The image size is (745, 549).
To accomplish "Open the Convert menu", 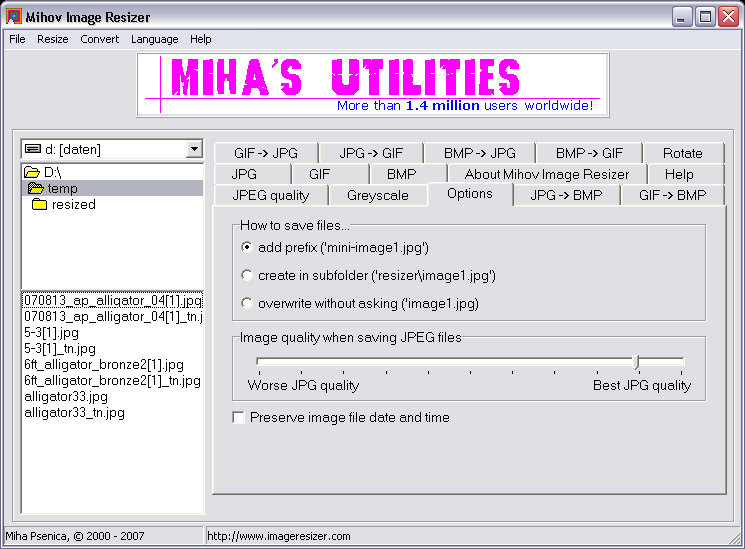I will pyautogui.click(x=99, y=39).
